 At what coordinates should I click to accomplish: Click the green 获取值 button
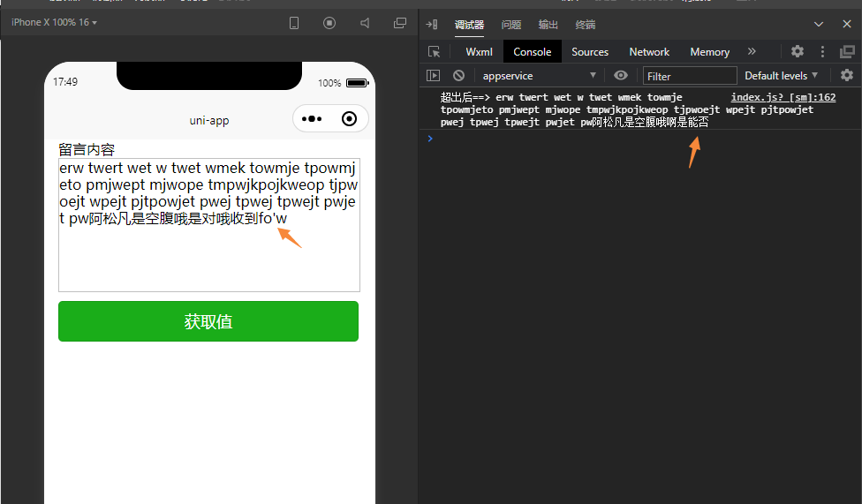(x=208, y=321)
